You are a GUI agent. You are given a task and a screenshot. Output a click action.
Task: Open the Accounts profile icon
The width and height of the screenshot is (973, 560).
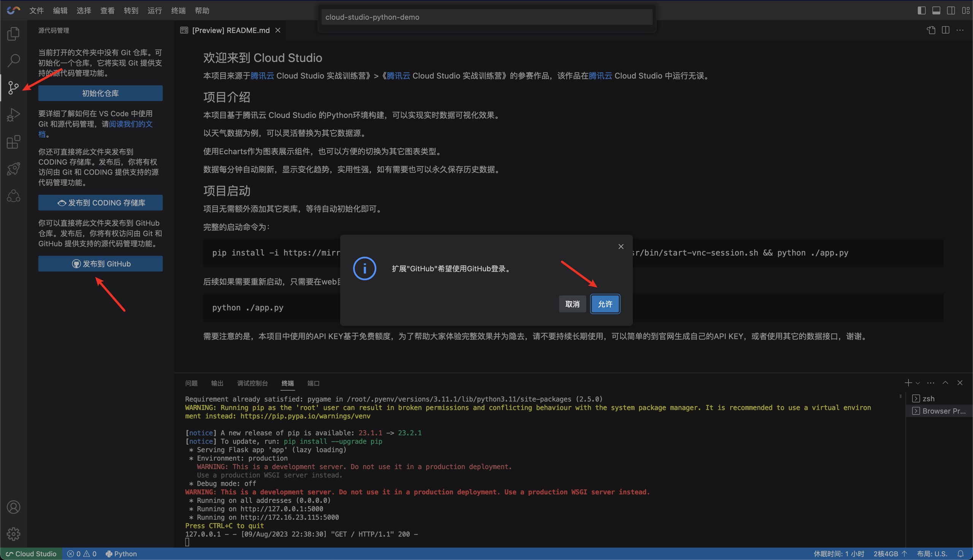[x=13, y=507]
